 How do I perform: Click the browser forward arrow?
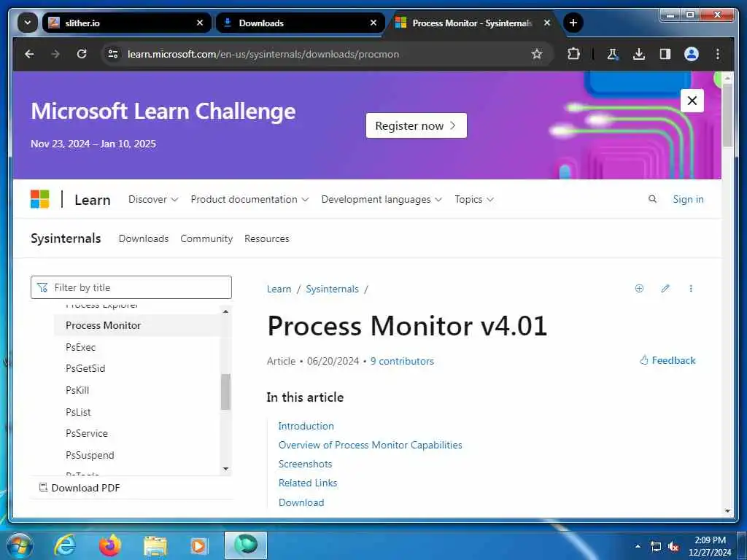click(55, 54)
